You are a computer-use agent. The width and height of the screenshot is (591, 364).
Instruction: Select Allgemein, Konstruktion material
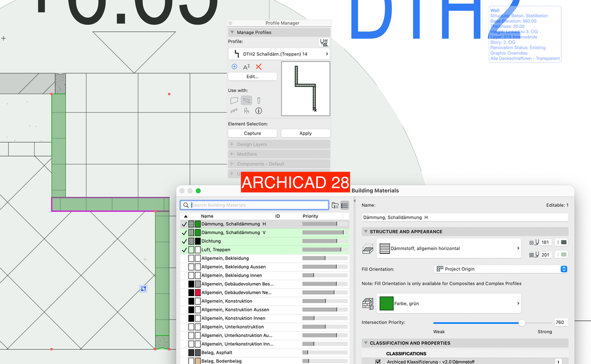pos(264,301)
